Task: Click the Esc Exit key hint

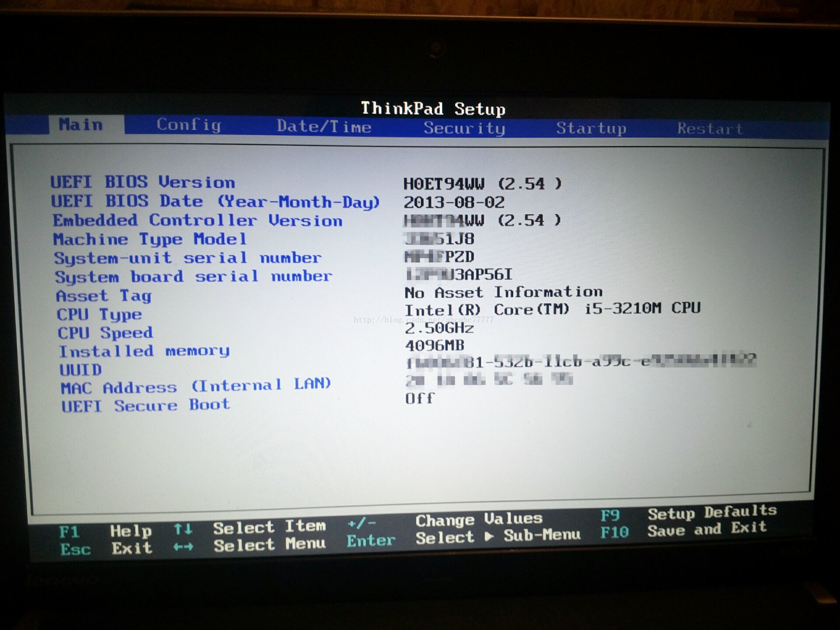Action: click(x=106, y=549)
